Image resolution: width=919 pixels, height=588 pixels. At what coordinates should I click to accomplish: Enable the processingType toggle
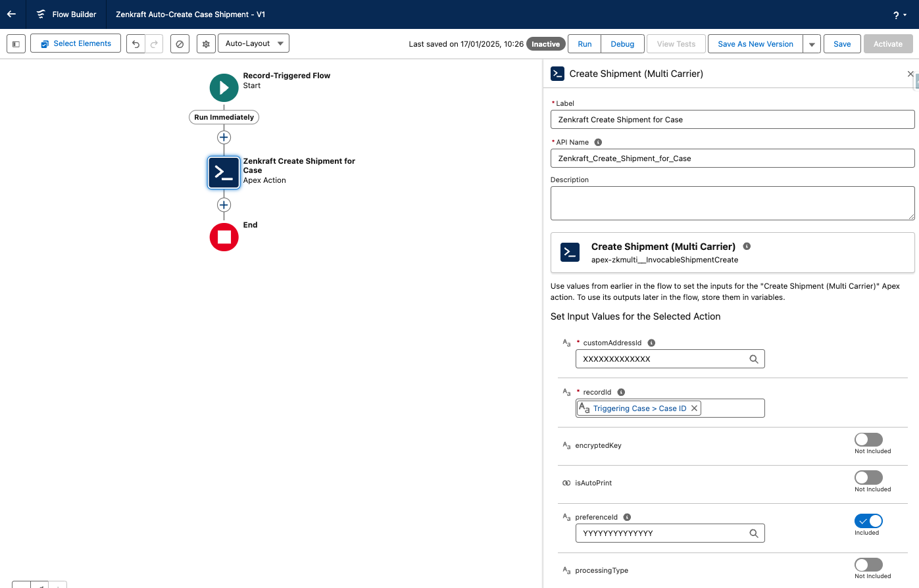pyautogui.click(x=868, y=564)
